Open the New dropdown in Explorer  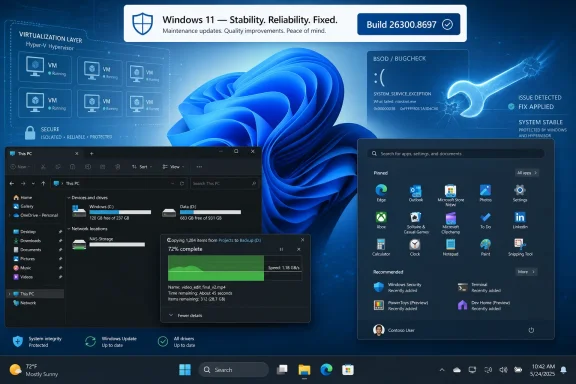click(x=20, y=167)
